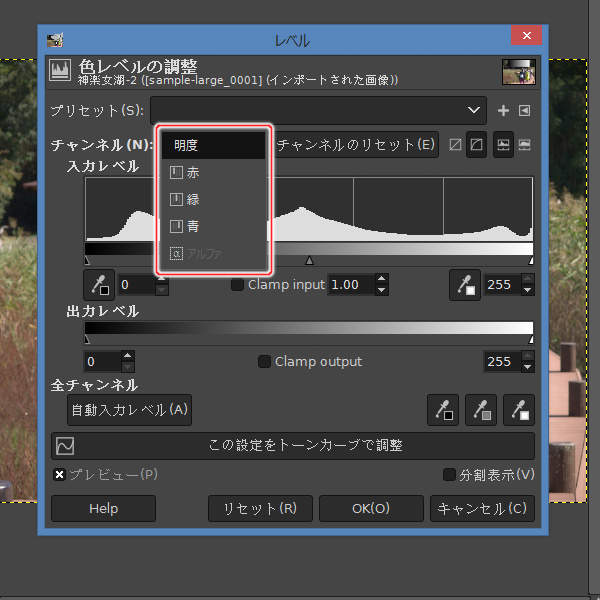Select all-channels white point eyedropper

click(518, 408)
